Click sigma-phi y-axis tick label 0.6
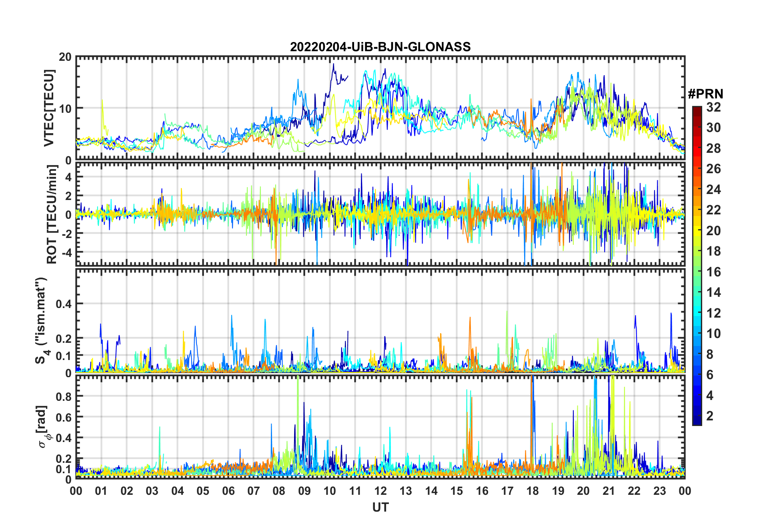Viewport: 761px width, 532px height. pyautogui.click(x=64, y=417)
